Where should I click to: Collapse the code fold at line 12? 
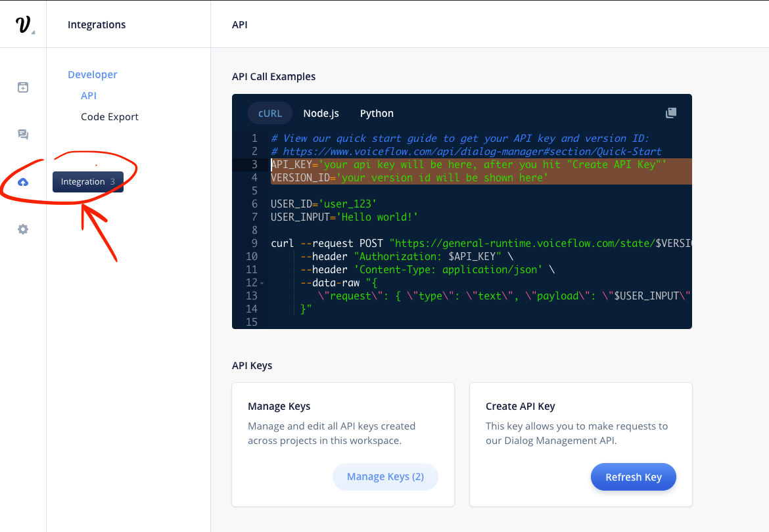coord(261,283)
